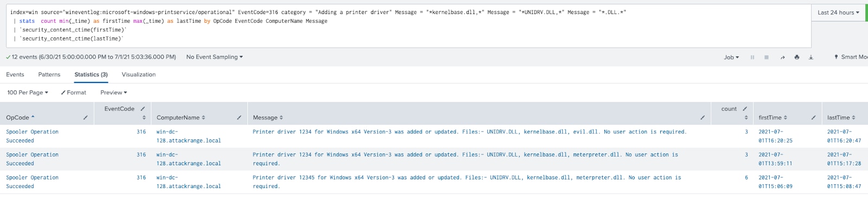Open the Last 24 hours time picker
Screen dimensions: 868x200
pos(838,12)
